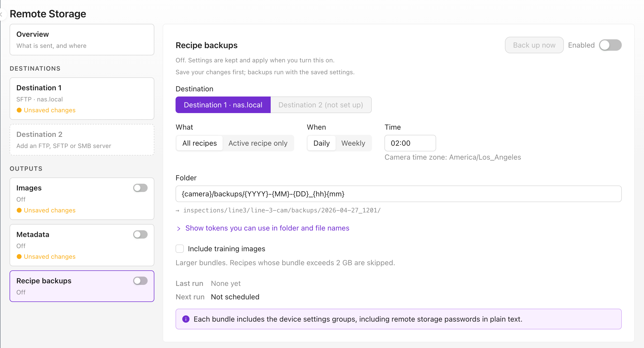
Task: Click the Folder path input field
Action: (398, 194)
